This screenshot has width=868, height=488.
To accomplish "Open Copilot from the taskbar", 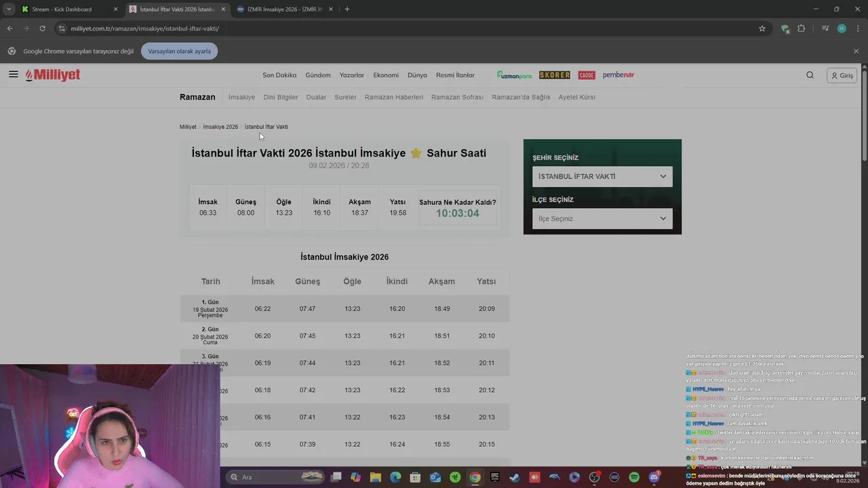I will tap(355, 477).
